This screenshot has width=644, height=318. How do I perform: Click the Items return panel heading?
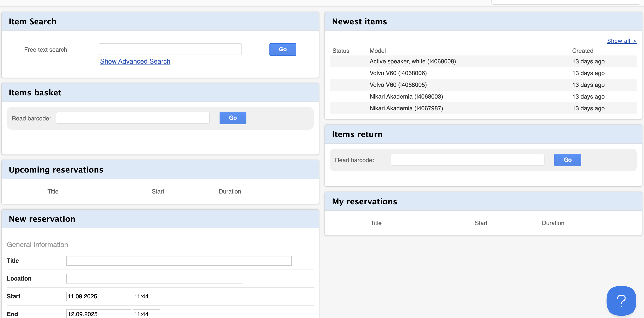pos(357,134)
